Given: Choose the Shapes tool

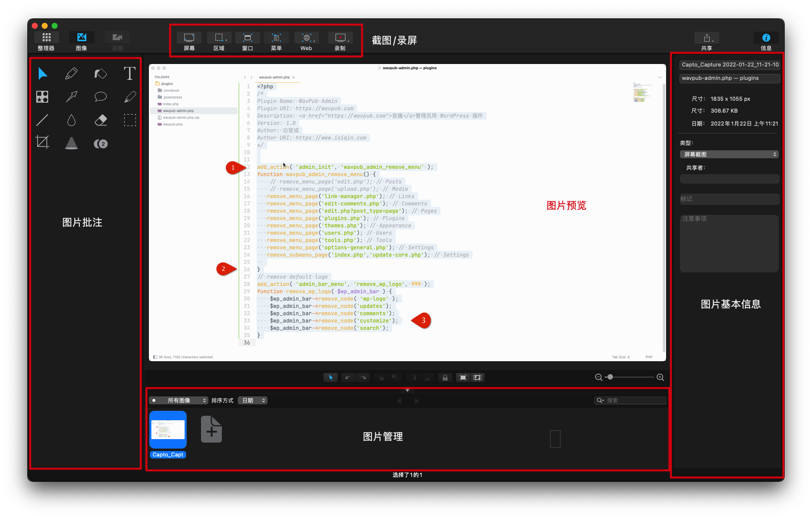Looking at the screenshot, I should 42,97.
